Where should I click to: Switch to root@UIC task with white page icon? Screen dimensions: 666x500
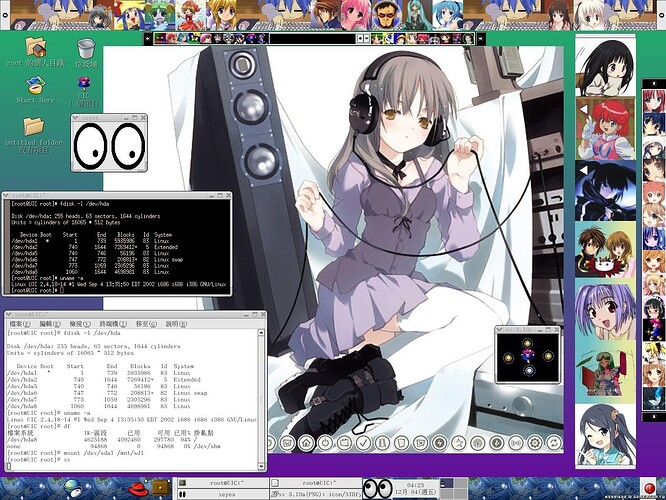point(316,483)
